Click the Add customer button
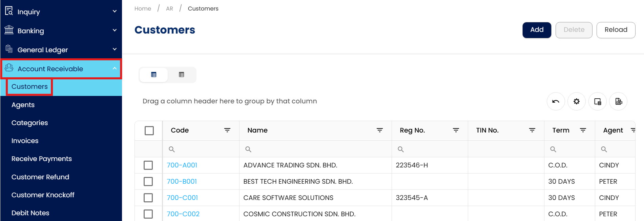The image size is (644, 221). (537, 30)
